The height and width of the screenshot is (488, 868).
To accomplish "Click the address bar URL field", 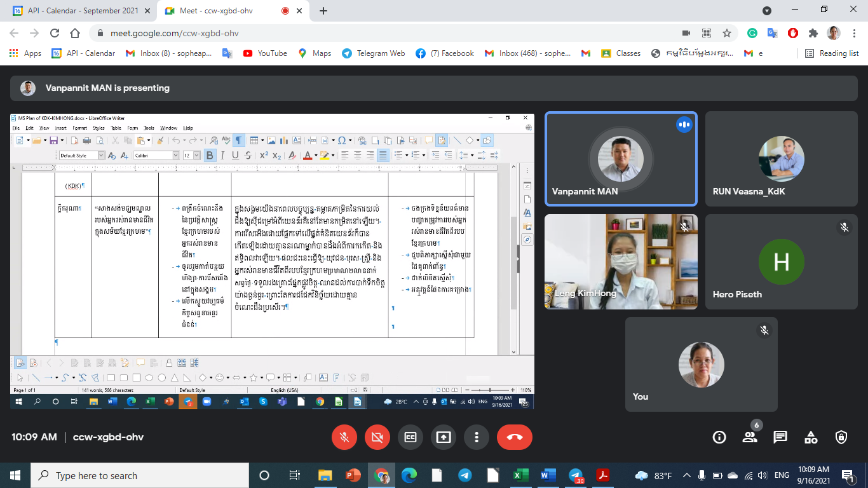I will [x=381, y=33].
